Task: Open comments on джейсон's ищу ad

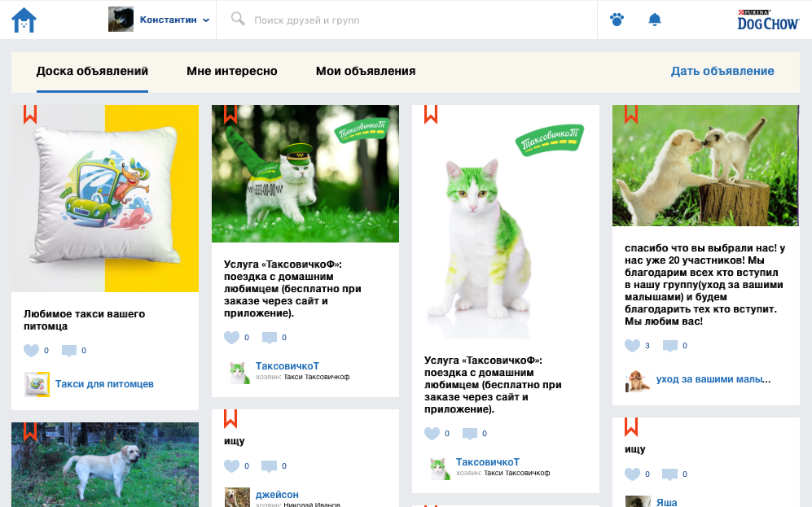Action: click(270, 466)
